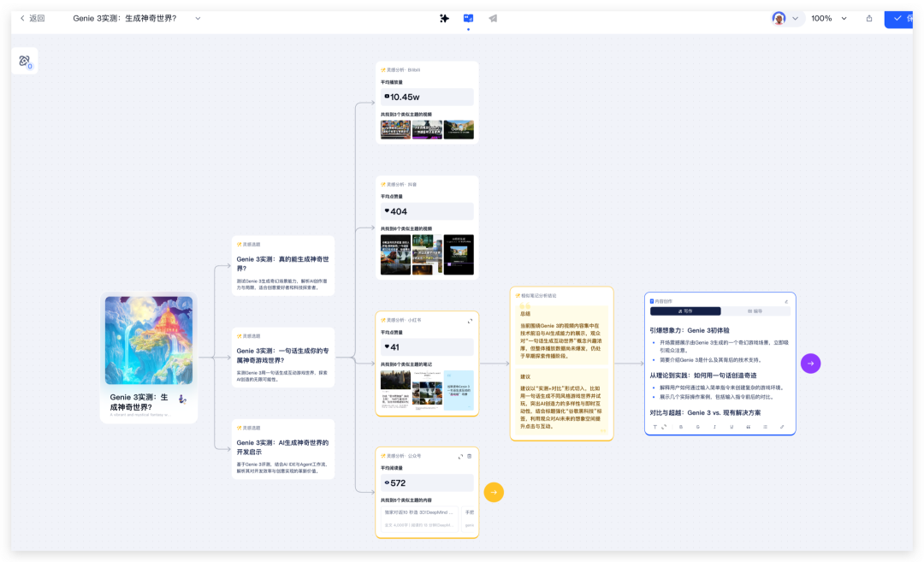Switch to the blue canvas view icon
Image resolution: width=924 pixels, height=562 pixels.
(469, 18)
